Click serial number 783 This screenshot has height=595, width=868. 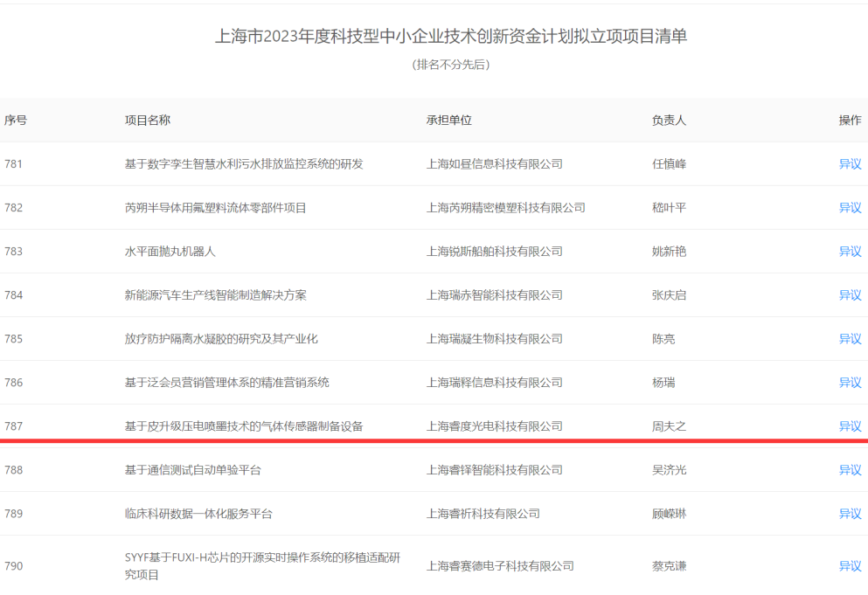click(13, 252)
